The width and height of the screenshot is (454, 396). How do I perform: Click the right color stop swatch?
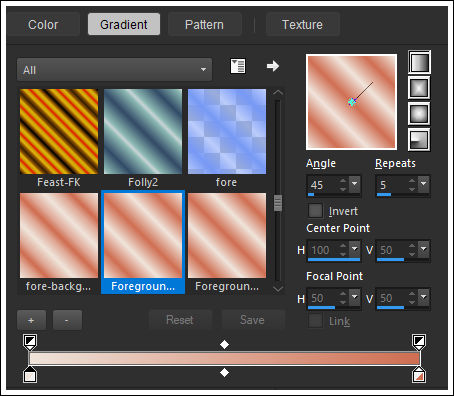pos(419,375)
